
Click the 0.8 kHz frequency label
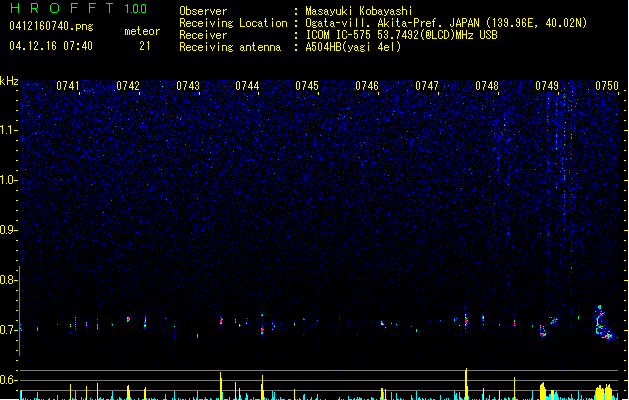9,280
